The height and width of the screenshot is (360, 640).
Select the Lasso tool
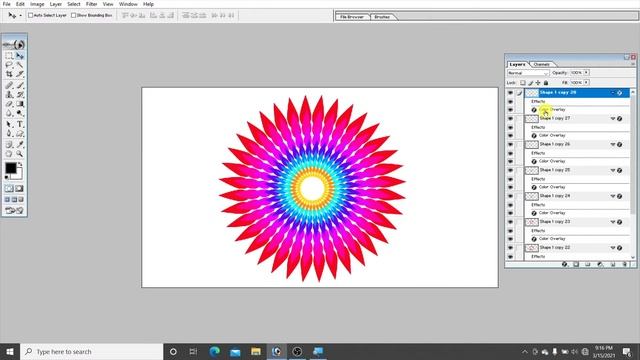(9, 65)
